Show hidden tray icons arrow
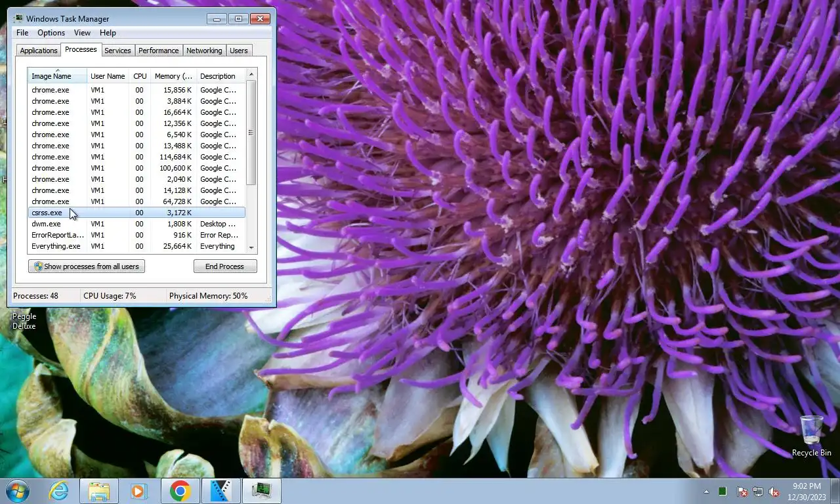 pyautogui.click(x=706, y=492)
